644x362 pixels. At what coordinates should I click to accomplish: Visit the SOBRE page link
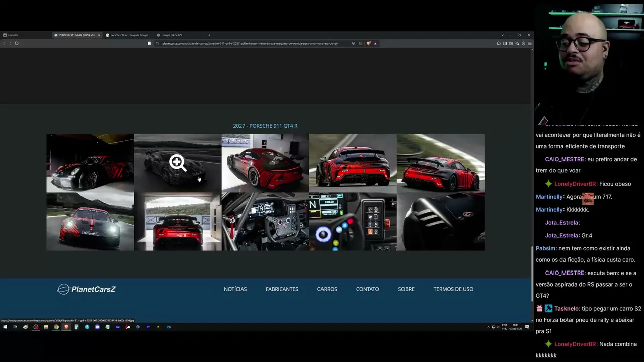[406, 289]
